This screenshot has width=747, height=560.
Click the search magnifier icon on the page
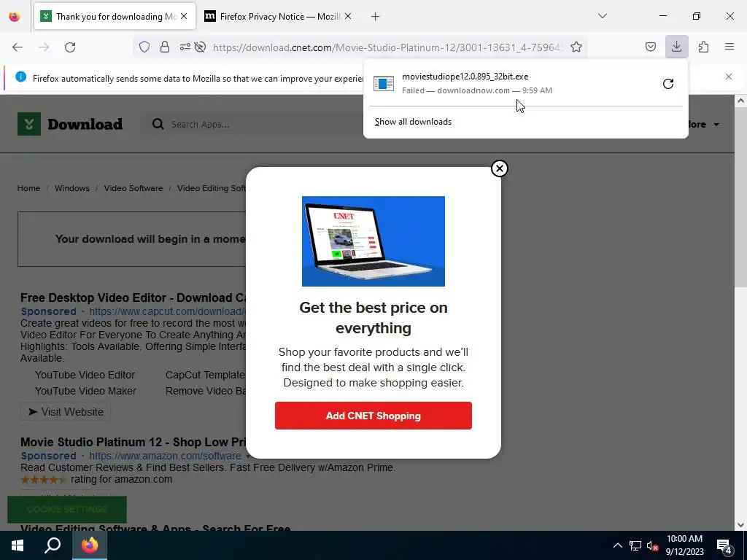point(158,124)
